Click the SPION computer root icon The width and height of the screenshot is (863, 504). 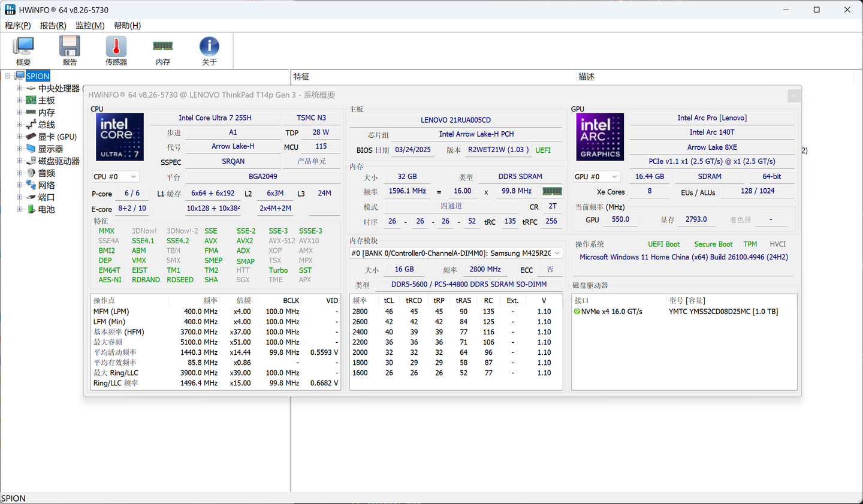tap(19, 76)
